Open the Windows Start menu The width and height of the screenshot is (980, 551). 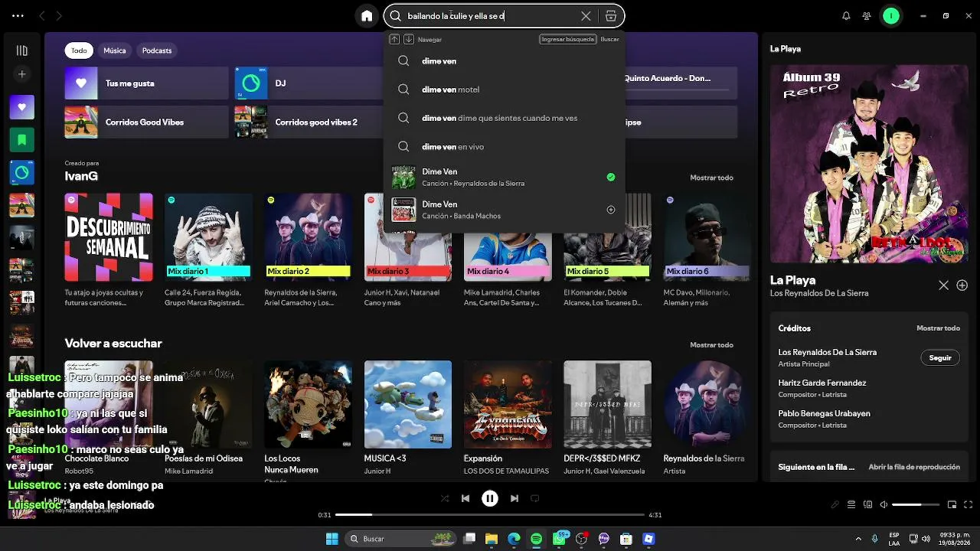pos(332,539)
